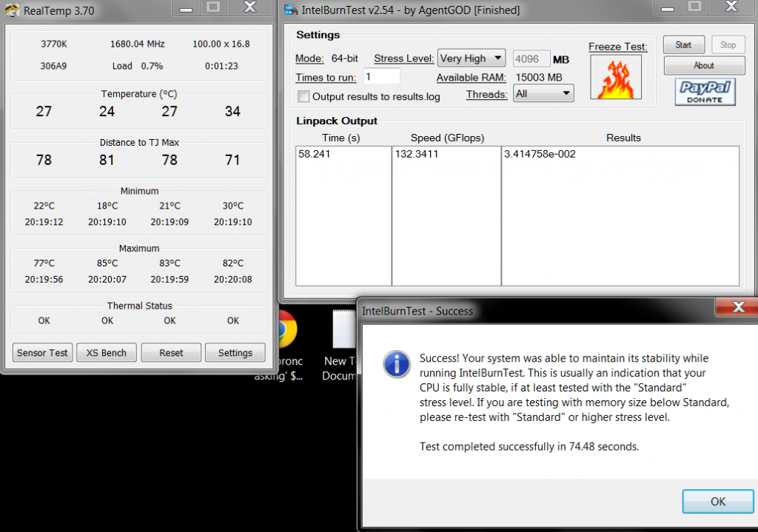Open the Chrome desktop shortcut icon

pos(288,329)
